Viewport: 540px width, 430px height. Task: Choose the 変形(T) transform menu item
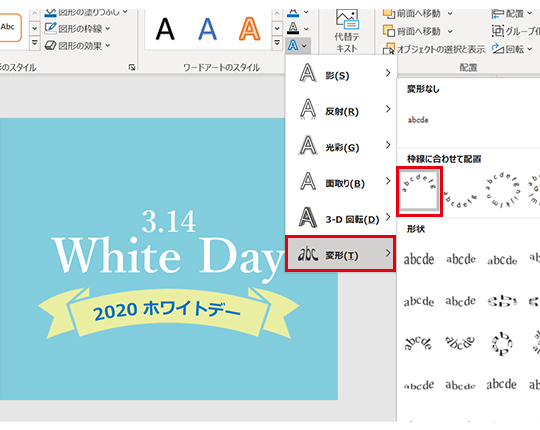point(341,254)
